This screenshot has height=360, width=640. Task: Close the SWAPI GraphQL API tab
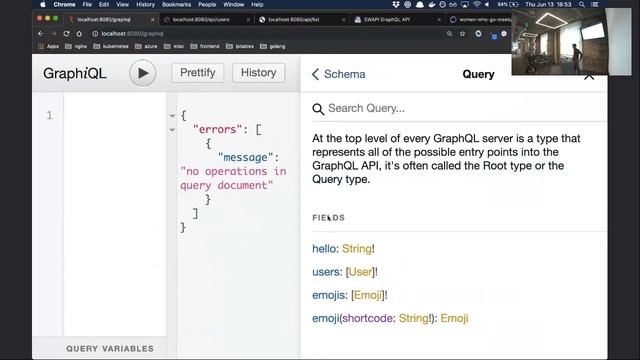point(439,20)
